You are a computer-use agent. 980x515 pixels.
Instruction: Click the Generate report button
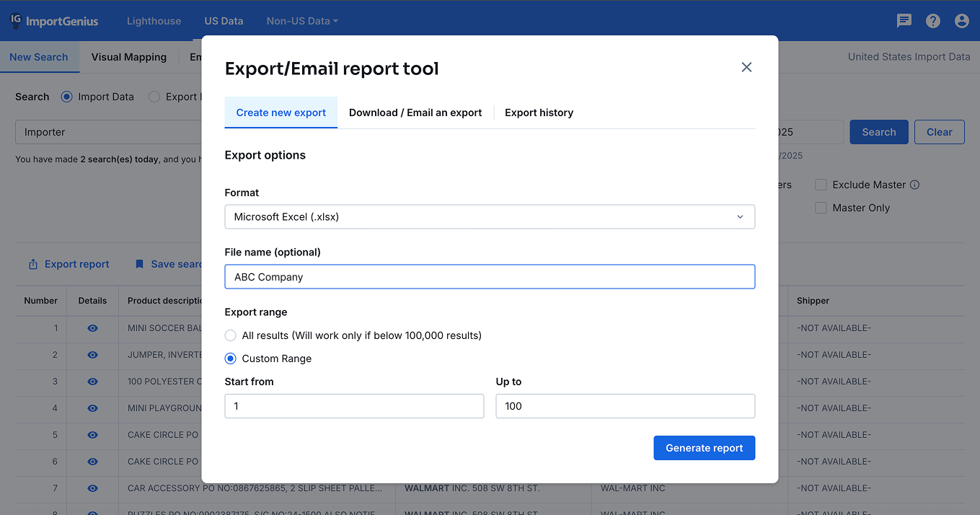tap(704, 448)
